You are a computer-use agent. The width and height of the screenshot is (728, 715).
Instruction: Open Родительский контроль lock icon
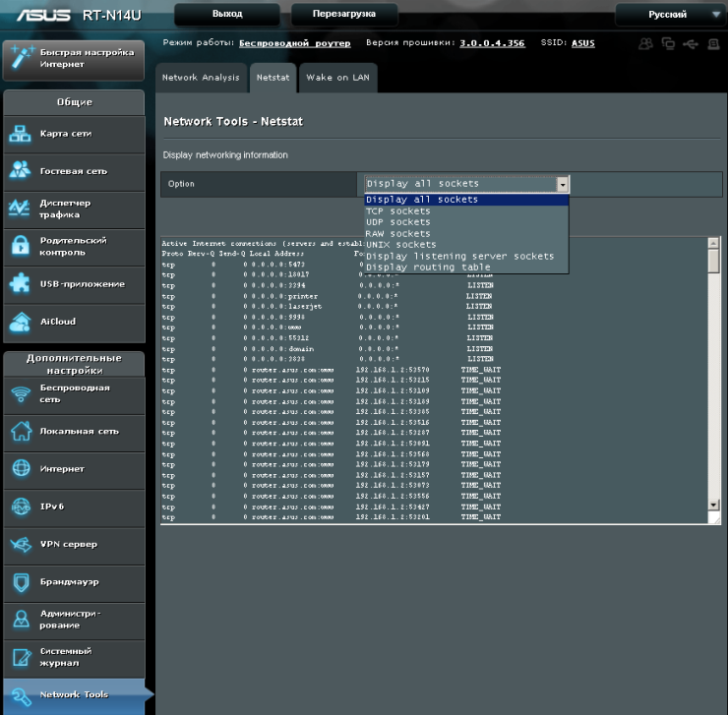20,246
